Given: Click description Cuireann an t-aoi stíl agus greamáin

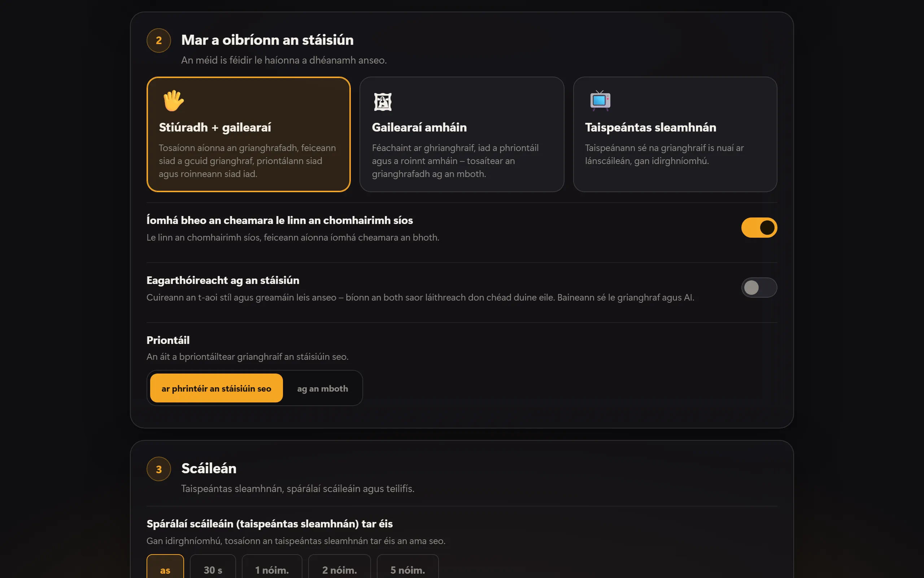Looking at the screenshot, I should click(420, 297).
